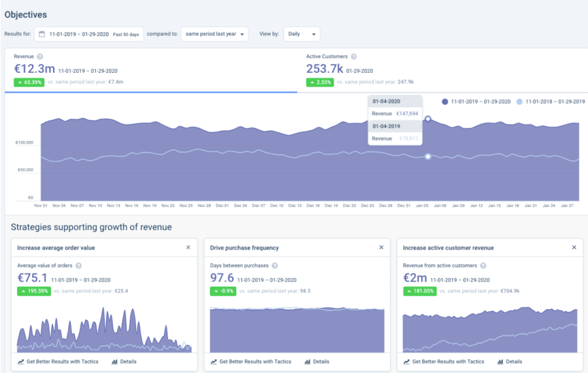
Task: Close the Drive purchase frequency card
Action: 381,247
